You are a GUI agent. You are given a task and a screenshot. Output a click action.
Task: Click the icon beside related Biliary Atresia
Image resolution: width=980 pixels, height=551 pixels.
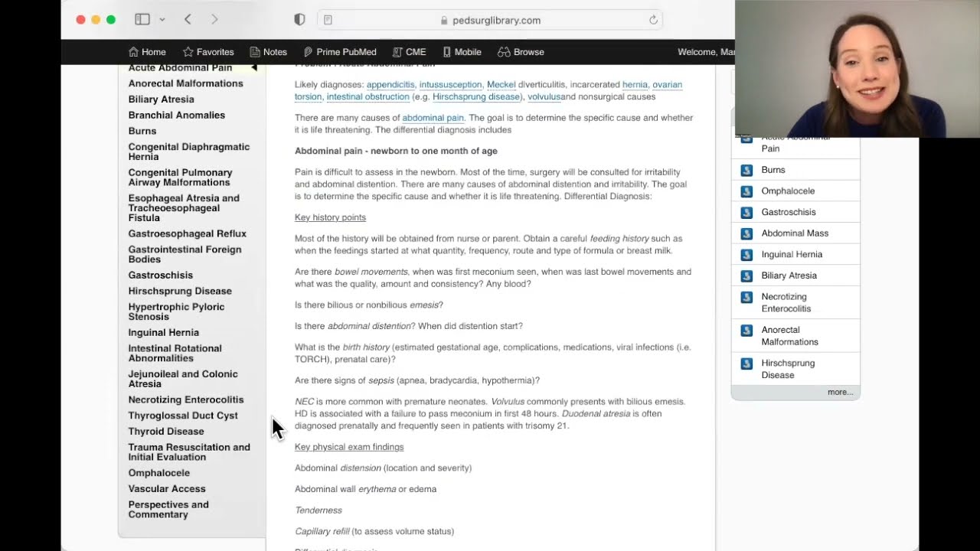click(746, 275)
